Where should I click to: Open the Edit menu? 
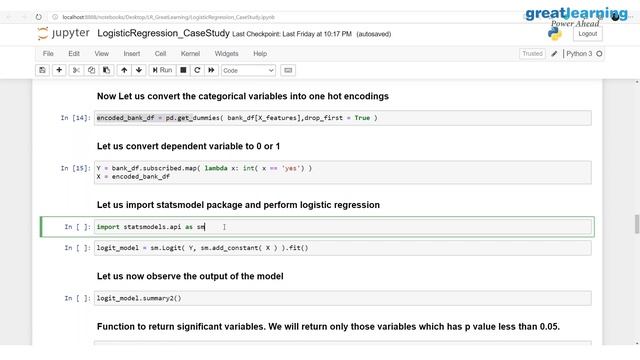point(74,53)
